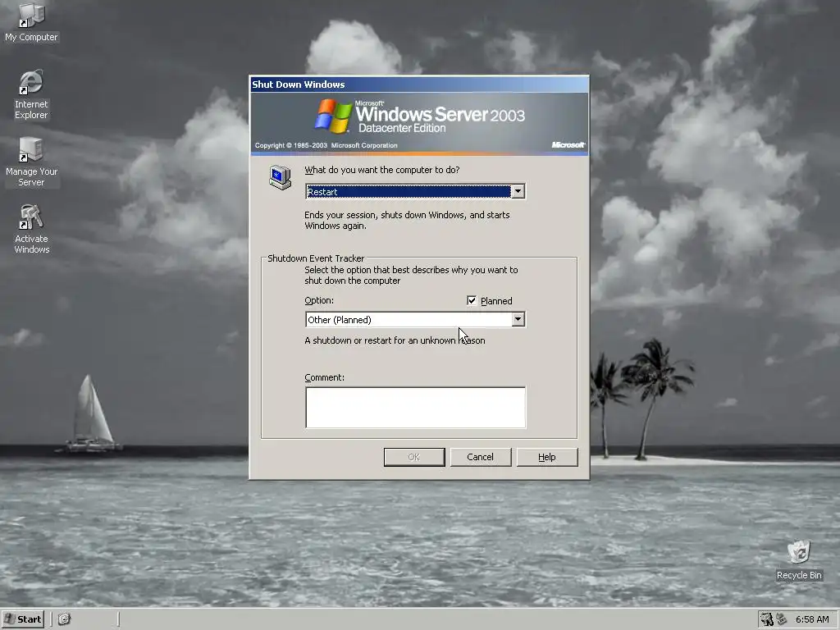Click the 'What do you want the computer to do?' label
The width and height of the screenshot is (840, 630).
point(382,170)
